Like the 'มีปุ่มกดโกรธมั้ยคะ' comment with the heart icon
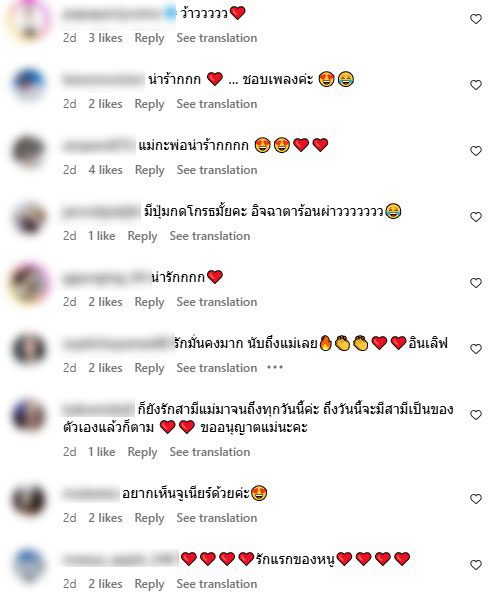 pyautogui.click(x=475, y=217)
